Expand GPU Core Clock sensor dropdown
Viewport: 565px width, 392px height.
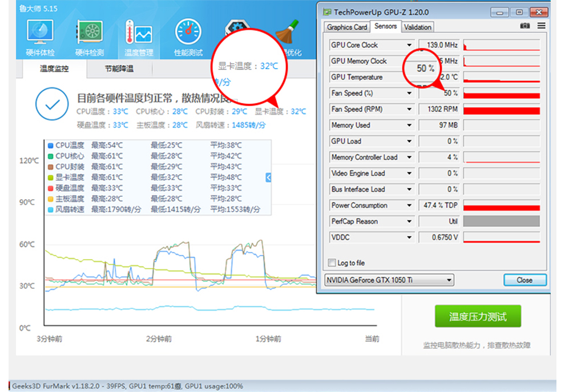pyautogui.click(x=409, y=45)
